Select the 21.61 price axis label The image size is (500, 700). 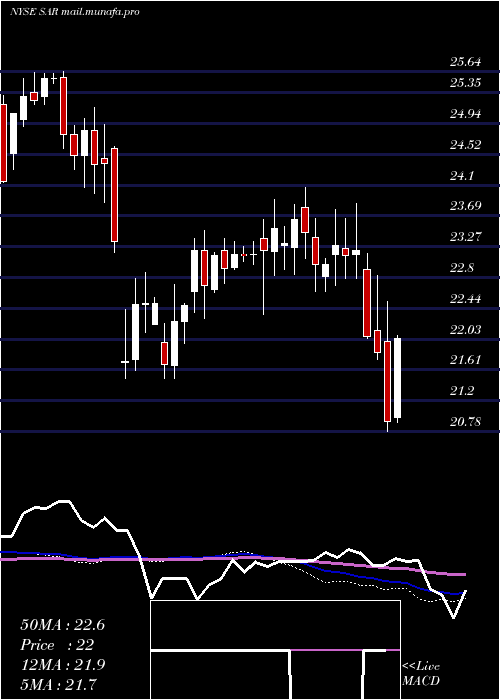click(x=466, y=360)
